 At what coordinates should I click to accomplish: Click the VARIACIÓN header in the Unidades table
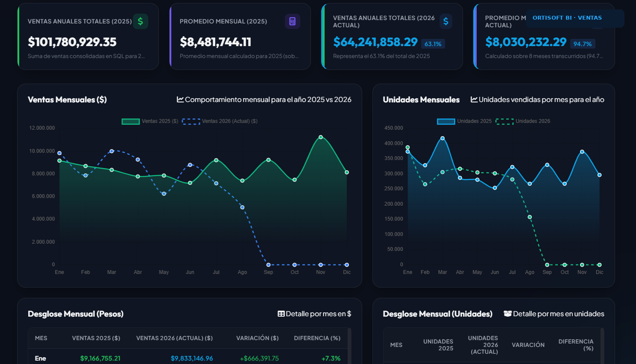click(x=528, y=345)
